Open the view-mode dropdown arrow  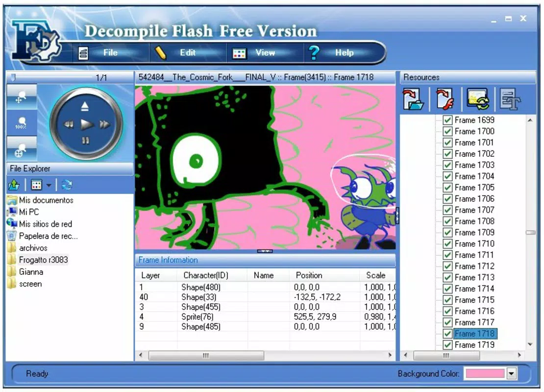pos(49,185)
